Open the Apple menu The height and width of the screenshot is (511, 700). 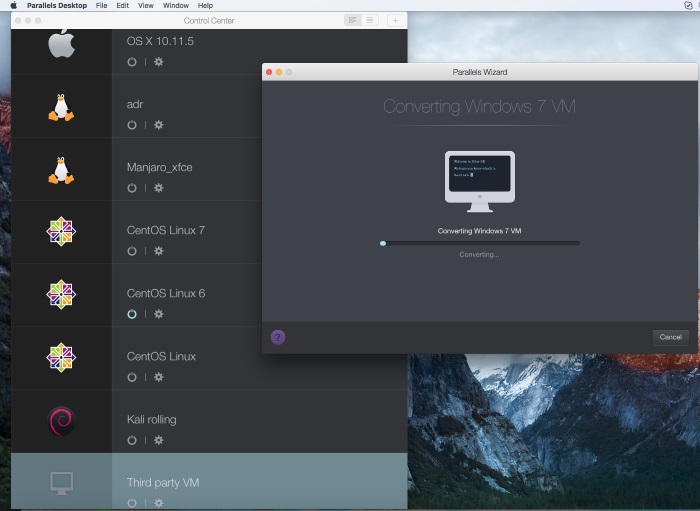tap(13, 5)
